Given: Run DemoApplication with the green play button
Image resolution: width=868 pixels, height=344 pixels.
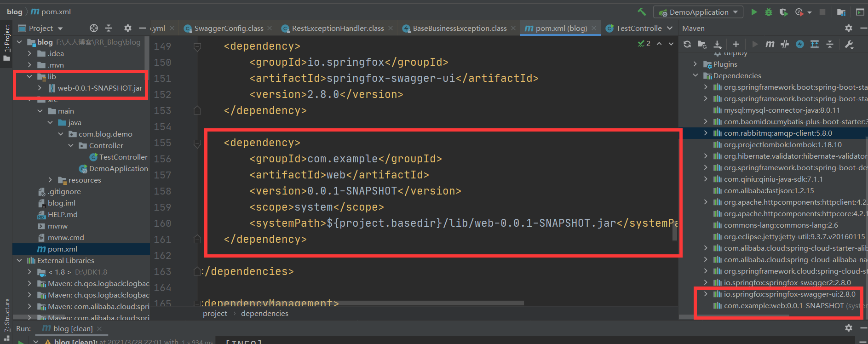Looking at the screenshot, I should click(754, 12).
